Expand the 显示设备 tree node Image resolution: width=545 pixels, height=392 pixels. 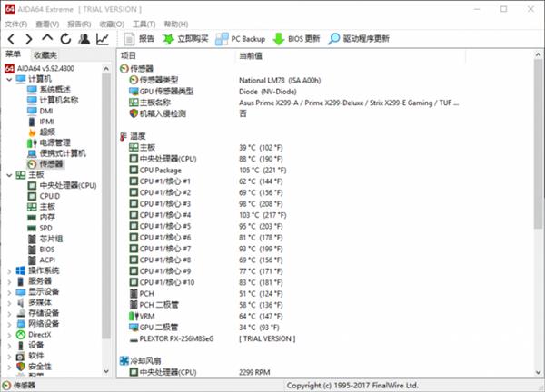click(9, 292)
